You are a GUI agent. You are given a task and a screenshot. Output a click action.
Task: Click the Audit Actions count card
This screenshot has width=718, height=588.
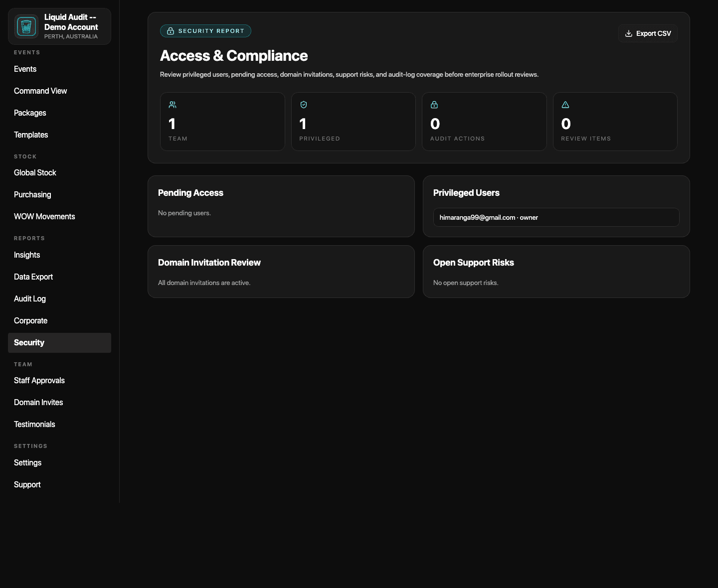[484, 122]
